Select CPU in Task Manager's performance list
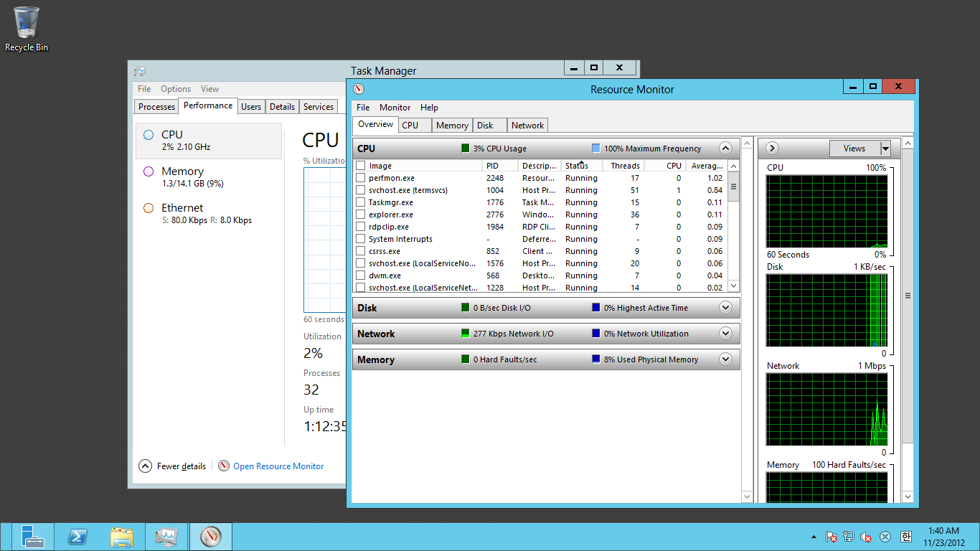 tap(209, 140)
